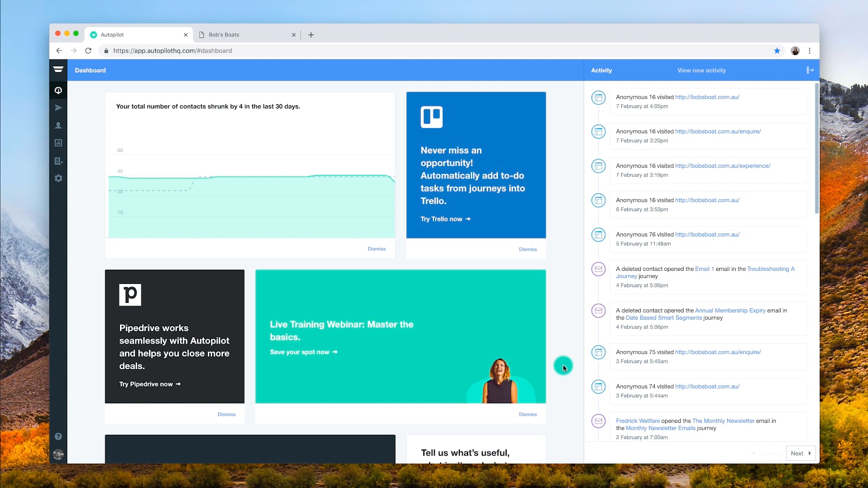868x488 pixels.
Task: Click the Dashboard page title
Action: click(x=90, y=71)
